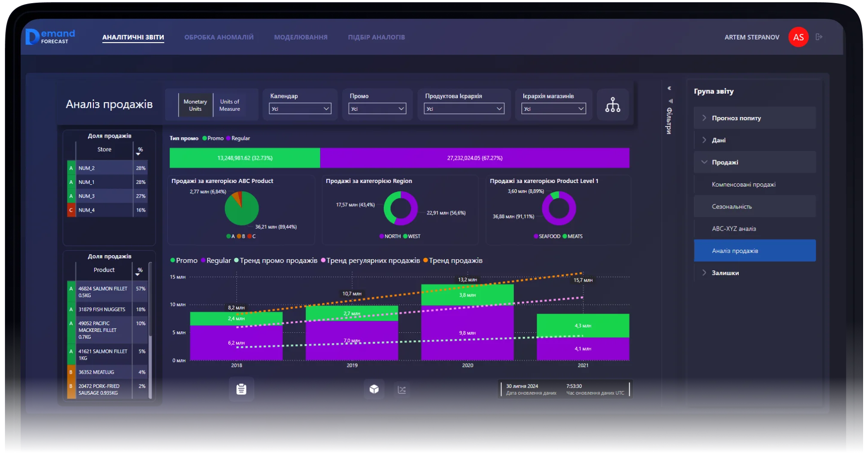Switch to Monetary Units measure
The width and height of the screenshot is (868, 453).
(195, 105)
